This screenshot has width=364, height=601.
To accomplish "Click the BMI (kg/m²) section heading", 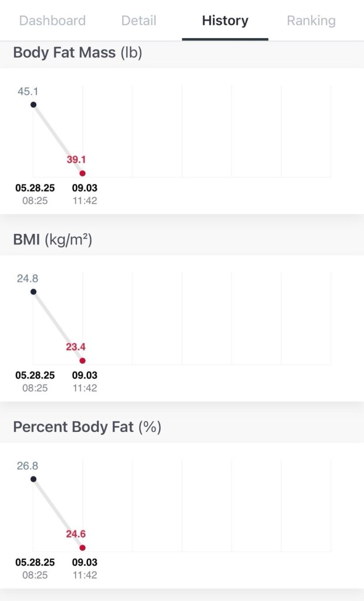I will (53, 240).
